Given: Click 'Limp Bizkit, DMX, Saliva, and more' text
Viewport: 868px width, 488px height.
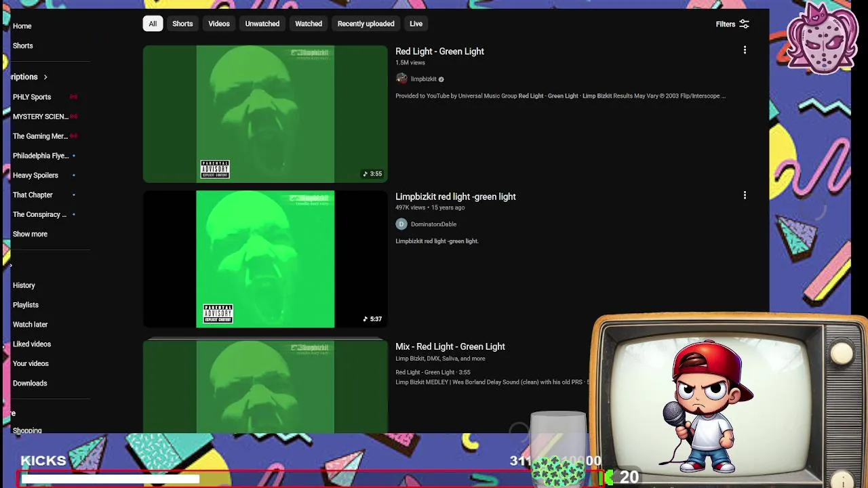Looking at the screenshot, I should [440, 359].
